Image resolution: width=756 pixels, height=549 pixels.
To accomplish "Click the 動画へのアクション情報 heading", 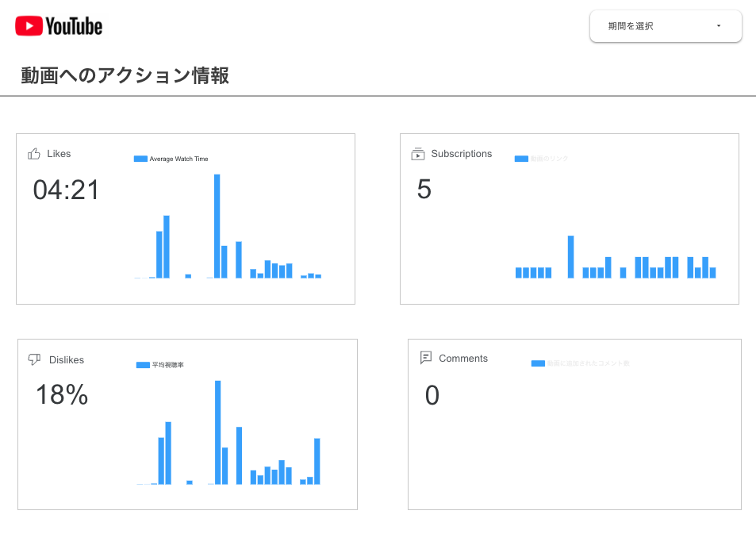I will pyautogui.click(x=125, y=76).
